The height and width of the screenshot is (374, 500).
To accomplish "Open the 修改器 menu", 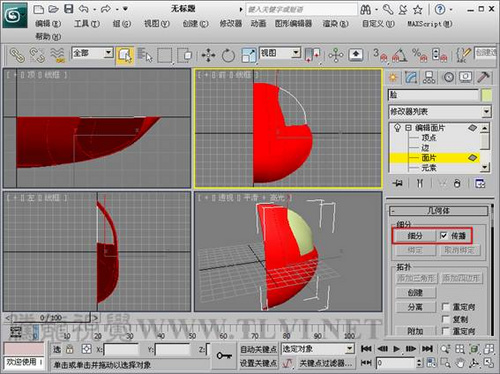I will tap(230, 24).
